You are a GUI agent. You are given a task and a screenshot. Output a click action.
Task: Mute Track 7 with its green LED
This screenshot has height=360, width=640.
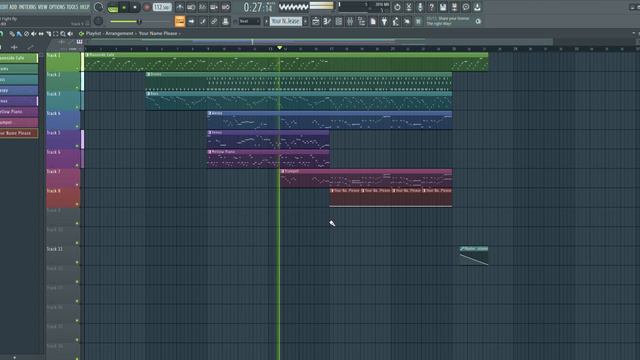click(x=77, y=184)
